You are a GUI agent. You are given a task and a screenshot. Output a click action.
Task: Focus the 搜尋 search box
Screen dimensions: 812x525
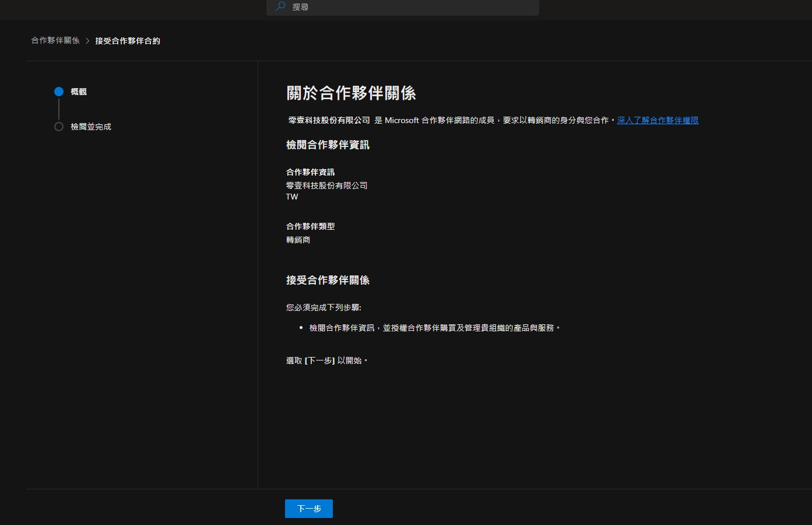click(408, 7)
